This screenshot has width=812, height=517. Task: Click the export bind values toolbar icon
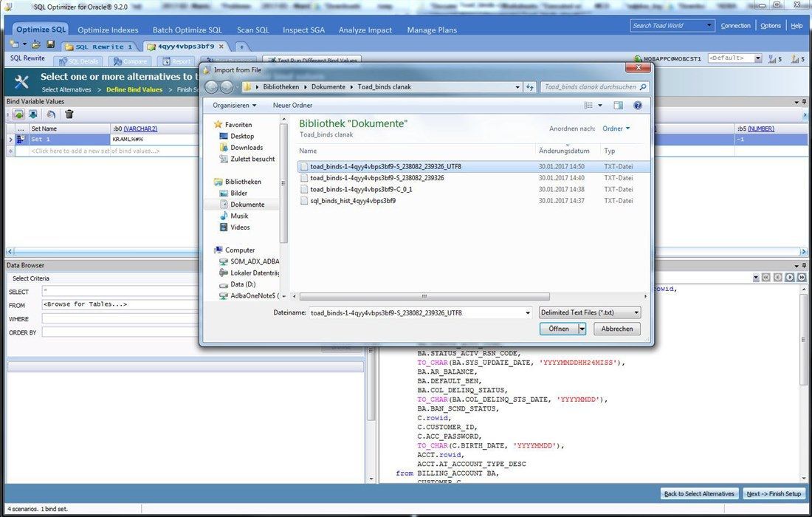[x=33, y=114]
